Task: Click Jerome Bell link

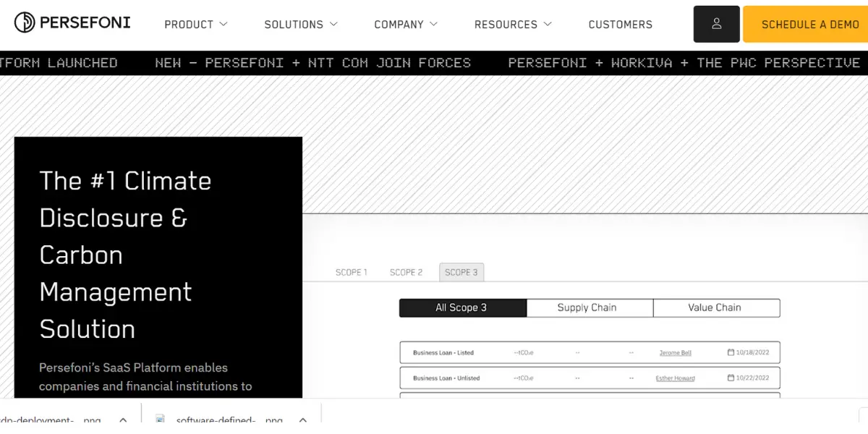Action: point(676,353)
